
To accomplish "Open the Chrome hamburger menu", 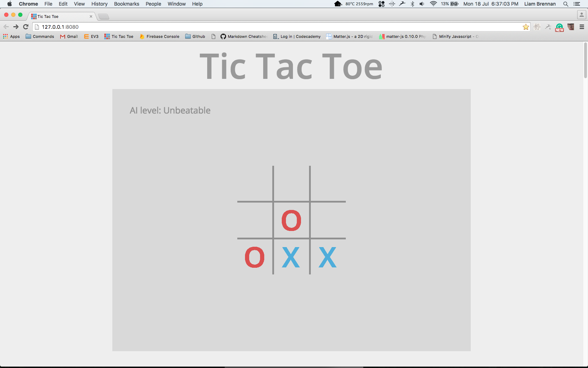I will tap(582, 27).
